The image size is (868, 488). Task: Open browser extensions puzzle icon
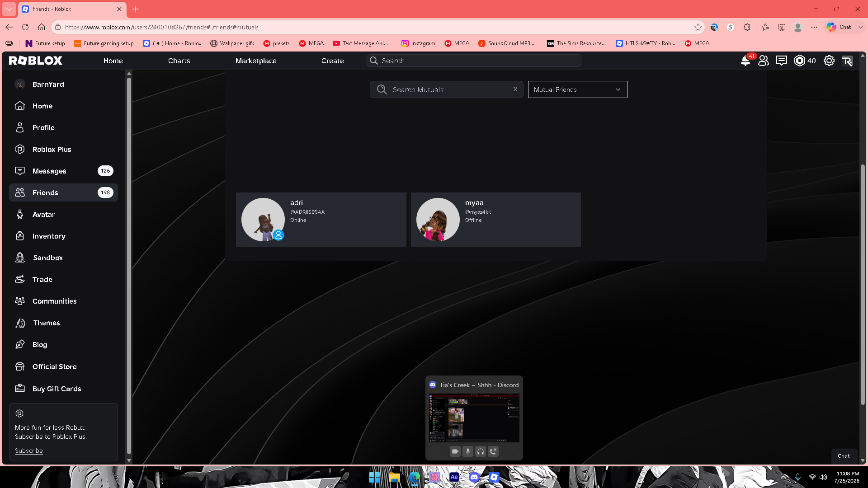pos(747,27)
